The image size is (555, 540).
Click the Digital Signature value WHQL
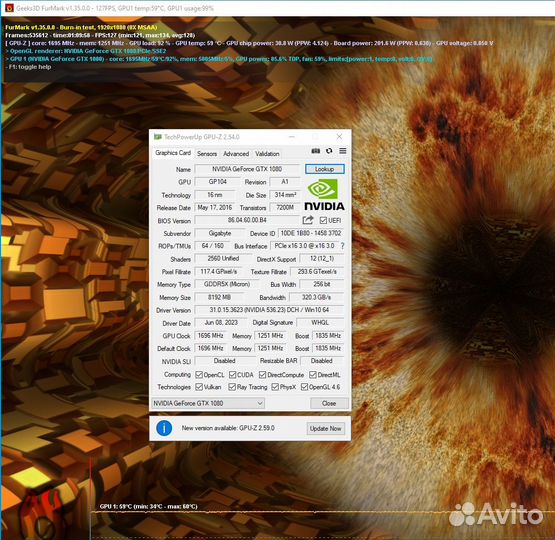point(320,323)
